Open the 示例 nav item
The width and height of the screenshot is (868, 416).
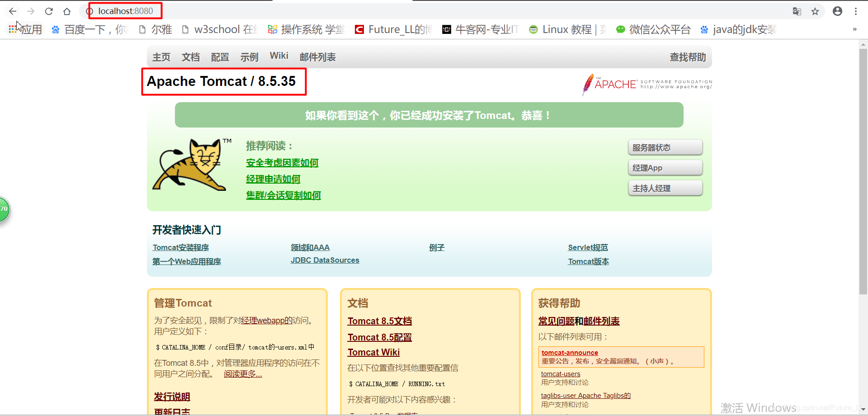[250, 57]
